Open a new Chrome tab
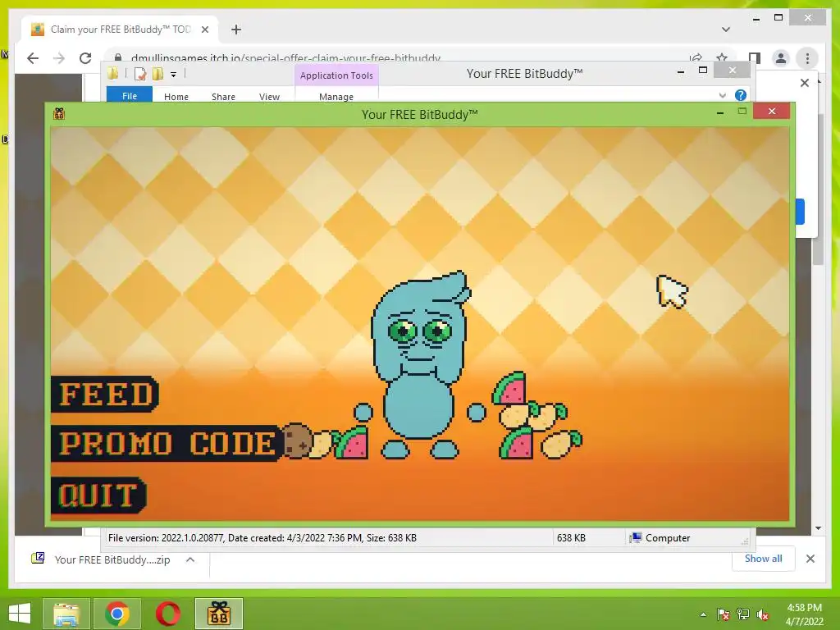 [236, 30]
